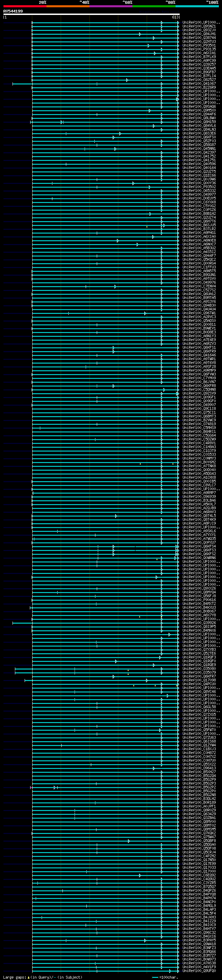Open hit UniRef100_P93501
The width and height of the screenshot is (222, 980).
pos(199,45)
